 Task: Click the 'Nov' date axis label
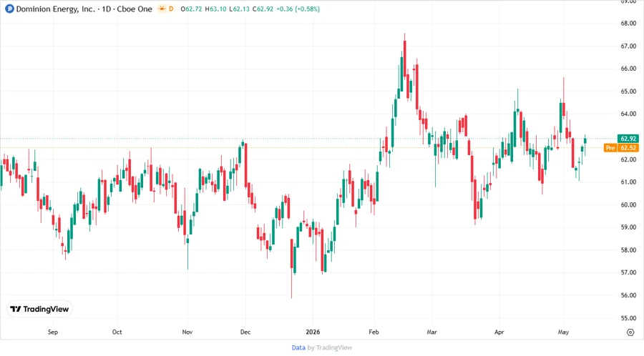click(x=187, y=332)
